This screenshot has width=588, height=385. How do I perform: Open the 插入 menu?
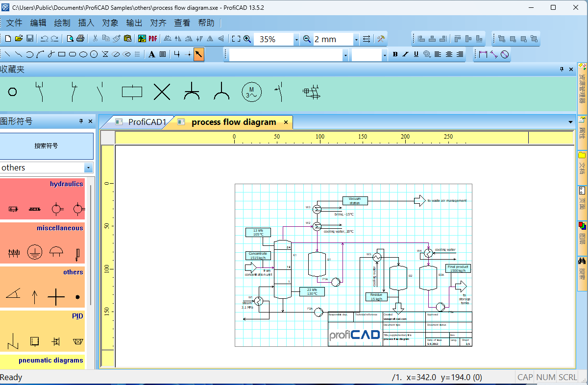(x=86, y=23)
